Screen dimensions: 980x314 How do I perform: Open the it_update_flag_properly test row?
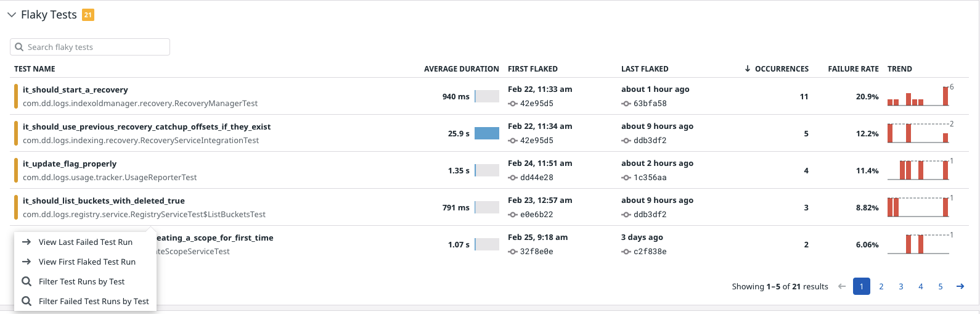coord(70,163)
